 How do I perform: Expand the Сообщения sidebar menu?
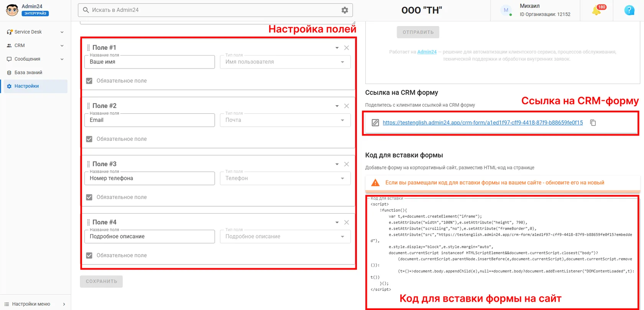click(x=35, y=59)
